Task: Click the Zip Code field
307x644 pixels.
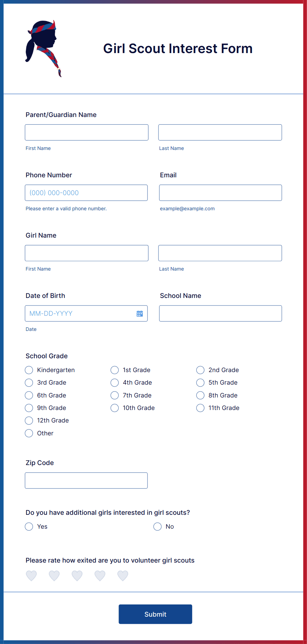Action: [x=86, y=480]
